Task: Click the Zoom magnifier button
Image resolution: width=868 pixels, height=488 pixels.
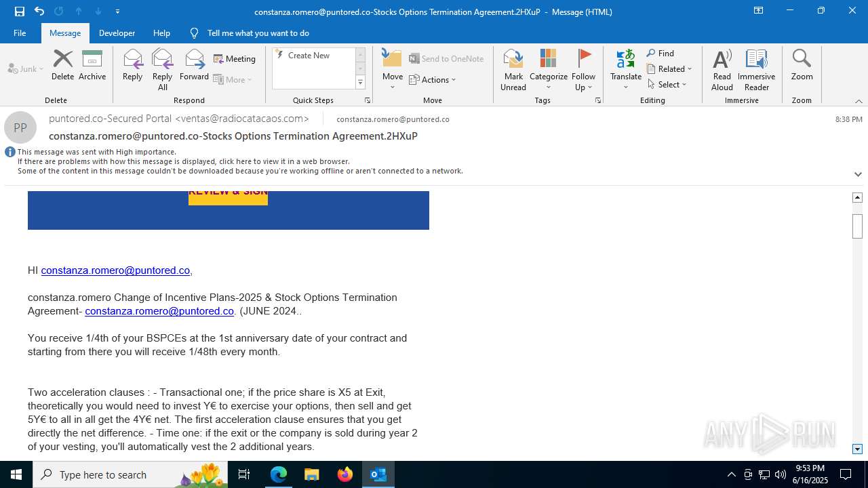Action: [x=802, y=65]
